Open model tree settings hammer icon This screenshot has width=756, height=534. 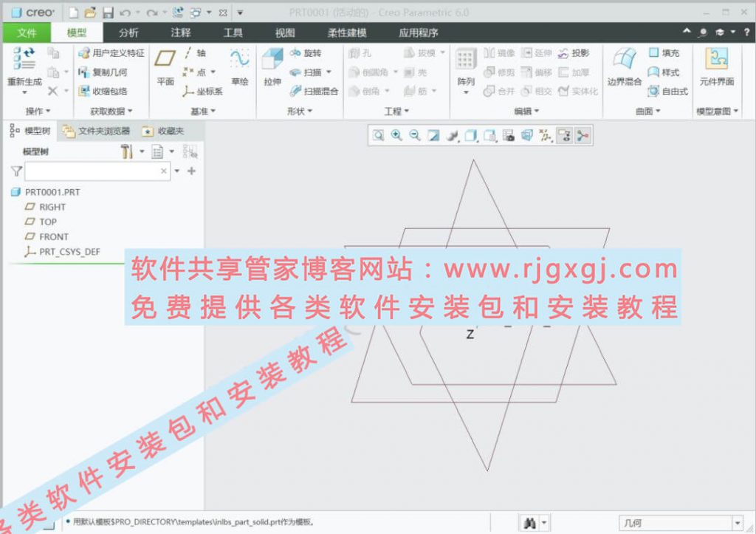click(127, 152)
